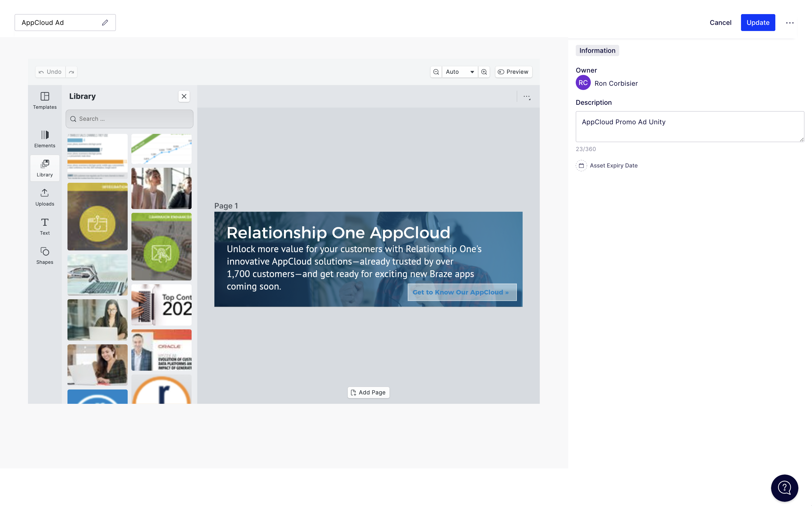Open the Templates panel
Image resolution: width=812 pixels, height=506 pixels.
[44, 100]
